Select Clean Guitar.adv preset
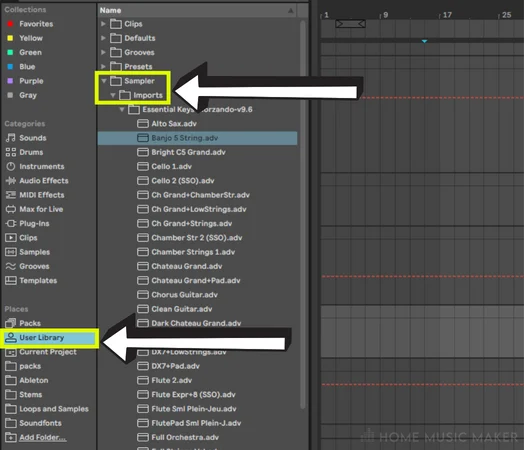The height and width of the screenshot is (450, 524). 175,309
